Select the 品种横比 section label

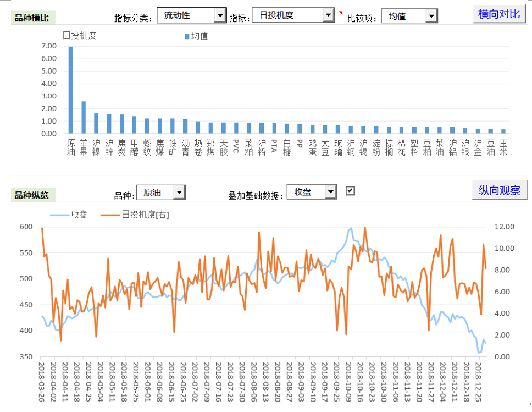click(32, 19)
